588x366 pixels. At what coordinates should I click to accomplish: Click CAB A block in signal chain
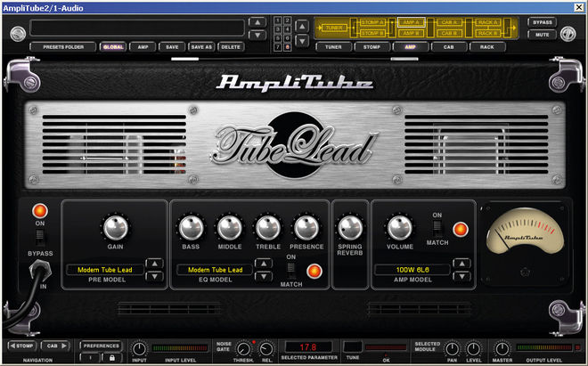pos(449,22)
